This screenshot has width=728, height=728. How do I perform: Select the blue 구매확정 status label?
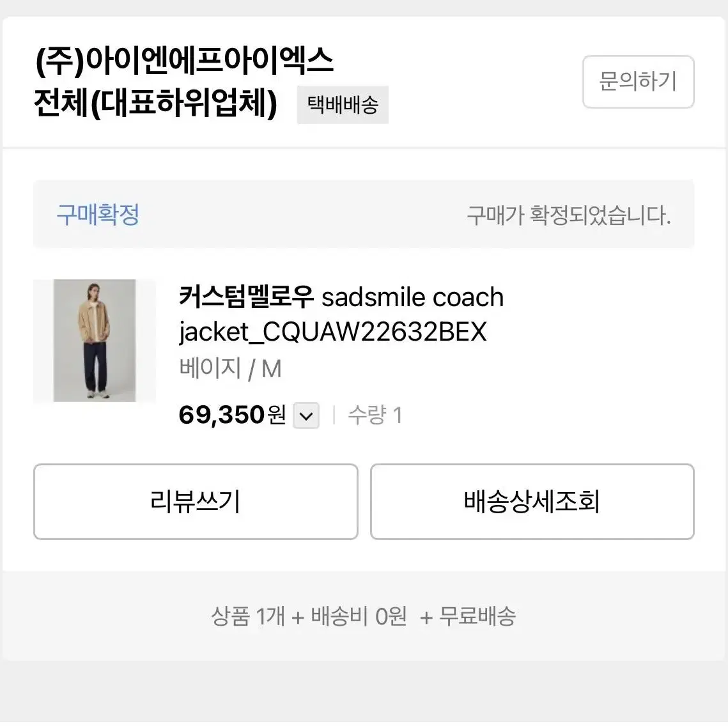coord(98,215)
